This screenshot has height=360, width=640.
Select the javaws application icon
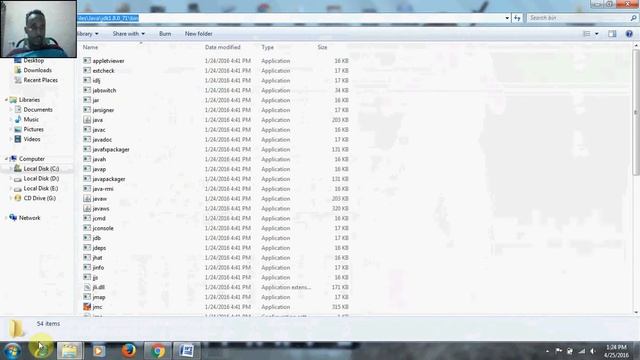[87, 208]
